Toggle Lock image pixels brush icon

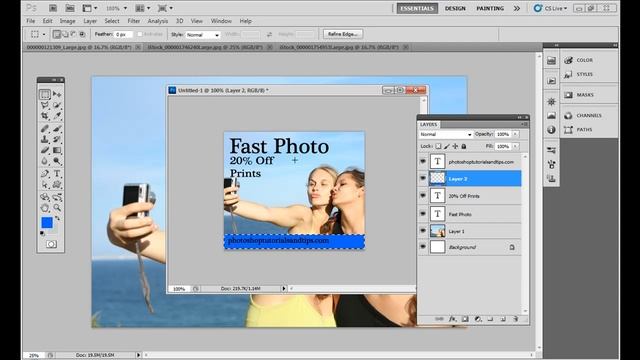(447, 146)
